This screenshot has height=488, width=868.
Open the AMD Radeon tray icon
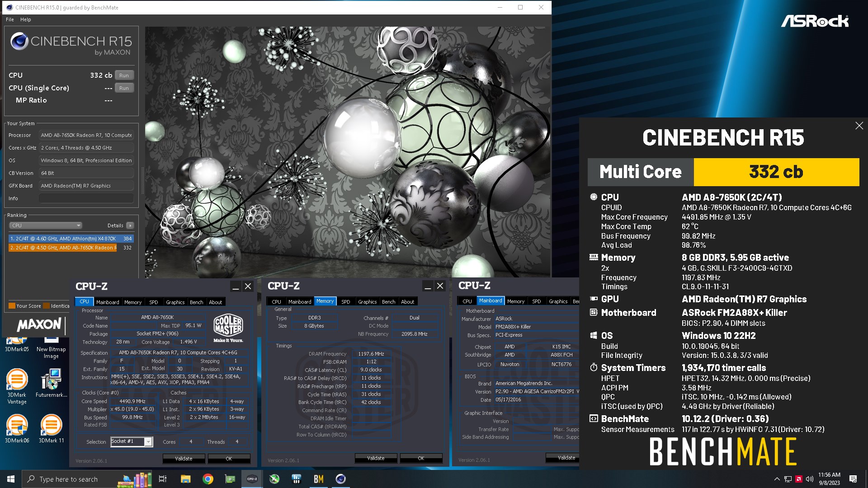point(799,479)
